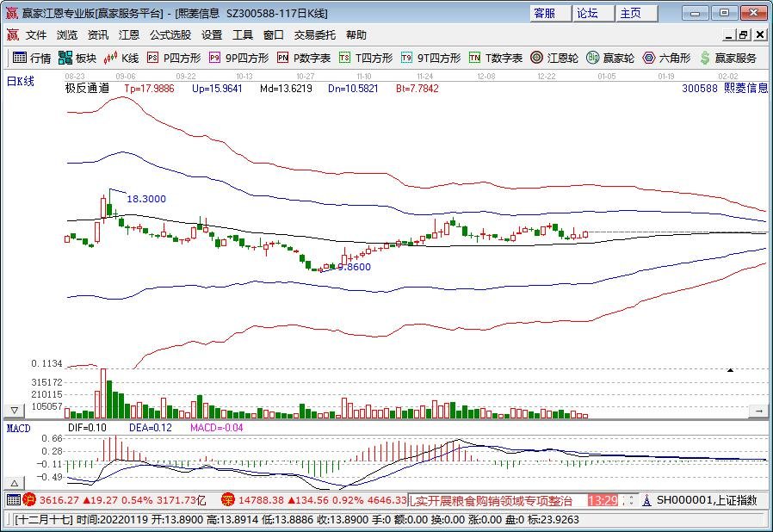
Task: Open the 六角形 hexagon tool
Action: tap(666, 59)
